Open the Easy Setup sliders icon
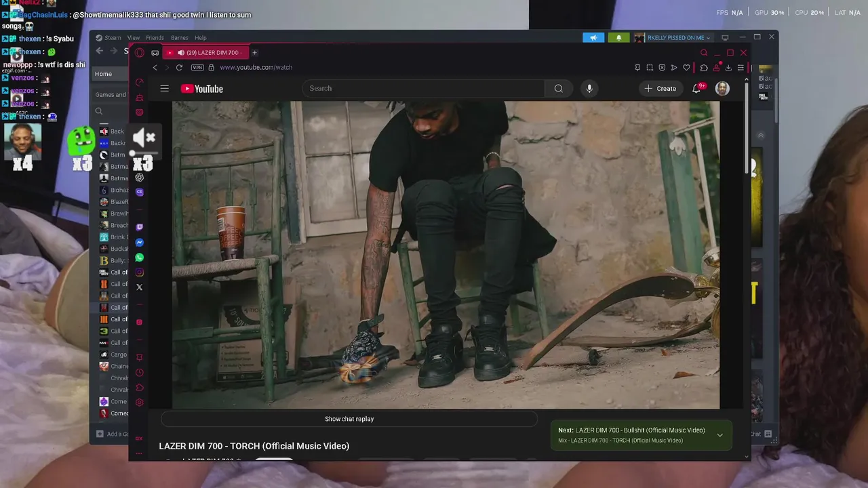Screen dimensions: 868x488 (x=741, y=68)
